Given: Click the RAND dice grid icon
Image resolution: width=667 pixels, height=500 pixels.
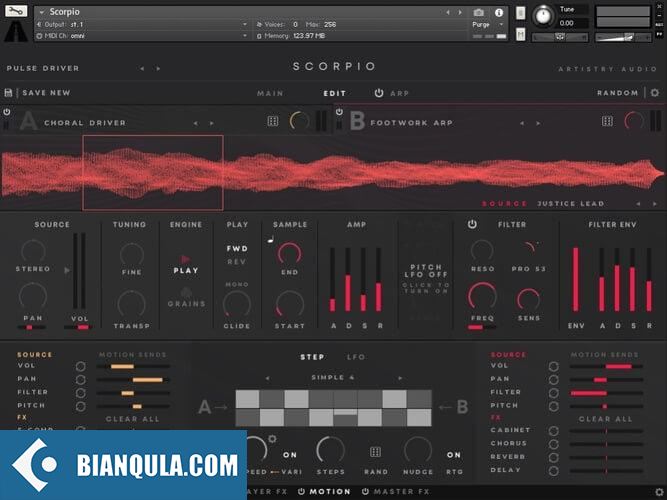Looking at the screenshot, I should point(375,452).
